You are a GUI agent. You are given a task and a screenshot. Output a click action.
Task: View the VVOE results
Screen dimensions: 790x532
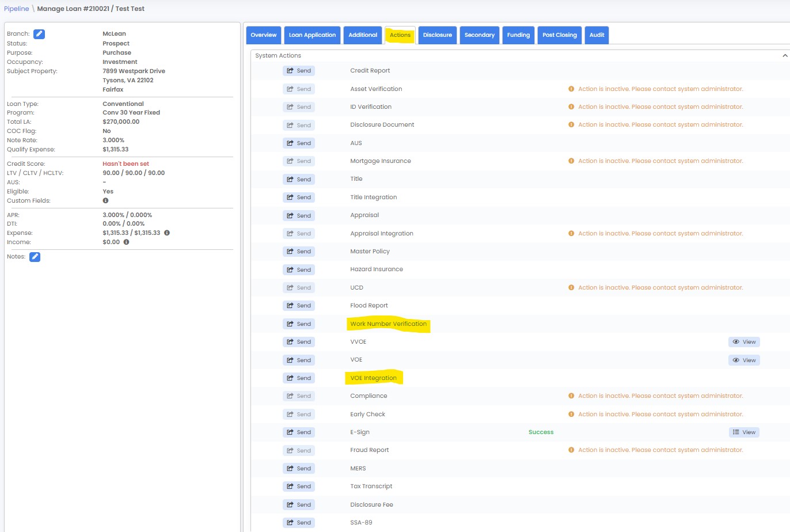coord(744,342)
